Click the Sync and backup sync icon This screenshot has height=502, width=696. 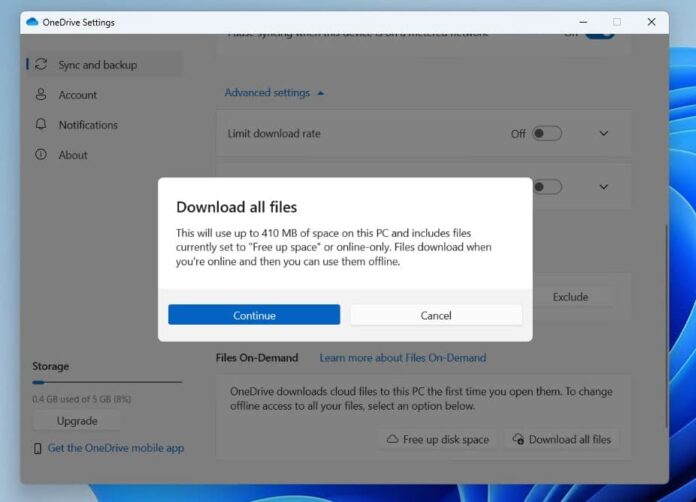tap(41, 65)
